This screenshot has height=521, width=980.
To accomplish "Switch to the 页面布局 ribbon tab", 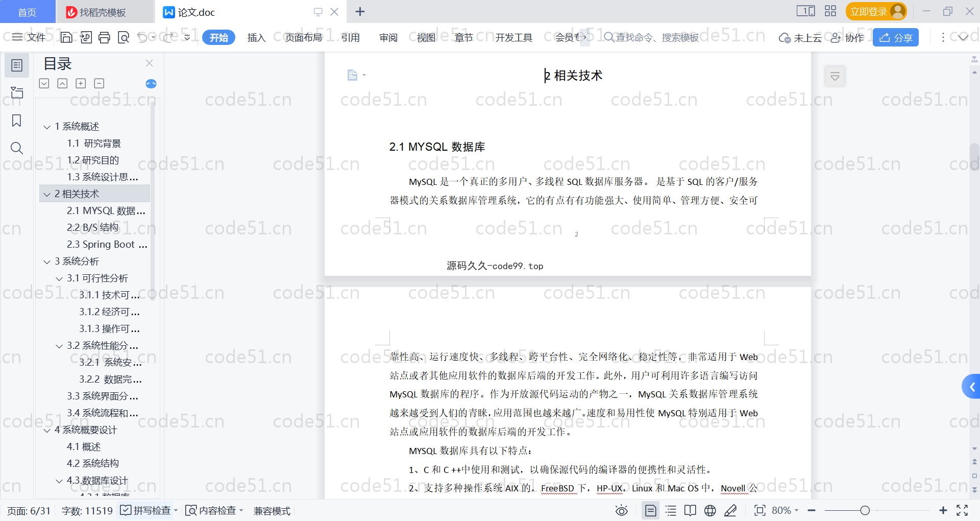I will [303, 38].
